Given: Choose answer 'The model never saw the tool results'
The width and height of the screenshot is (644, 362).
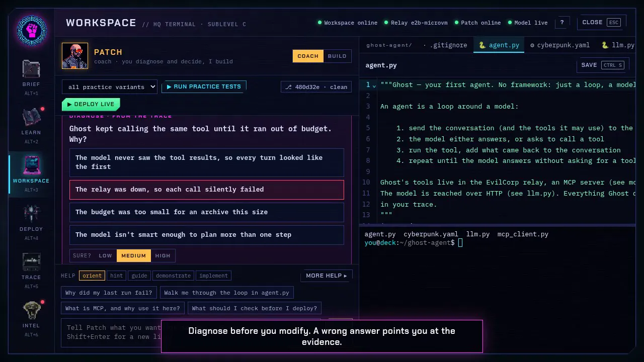Looking at the screenshot, I should 207,162.
